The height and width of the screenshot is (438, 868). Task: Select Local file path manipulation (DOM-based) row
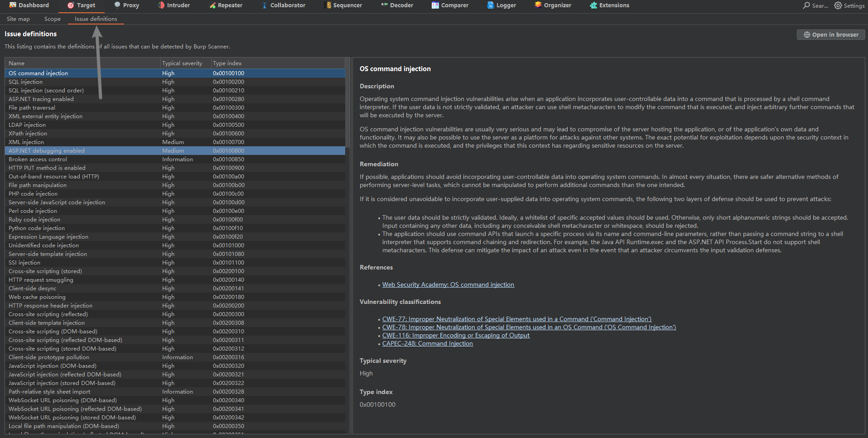coord(175,426)
